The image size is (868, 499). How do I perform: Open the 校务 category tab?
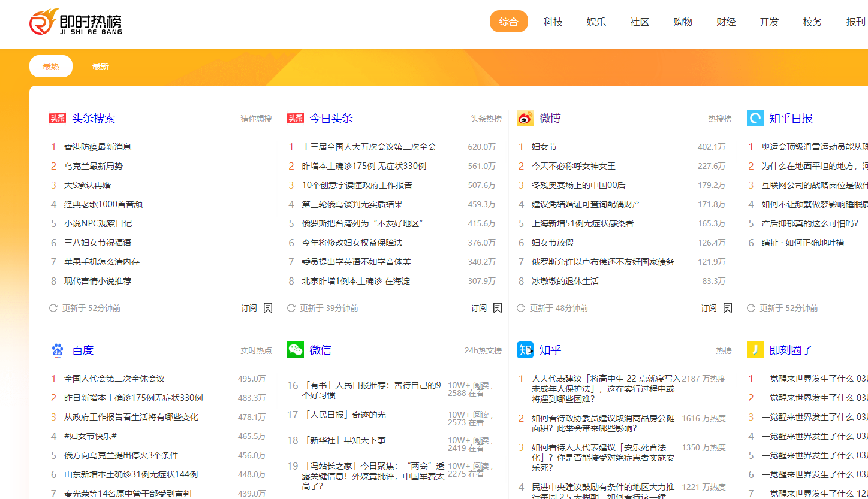pyautogui.click(x=813, y=22)
